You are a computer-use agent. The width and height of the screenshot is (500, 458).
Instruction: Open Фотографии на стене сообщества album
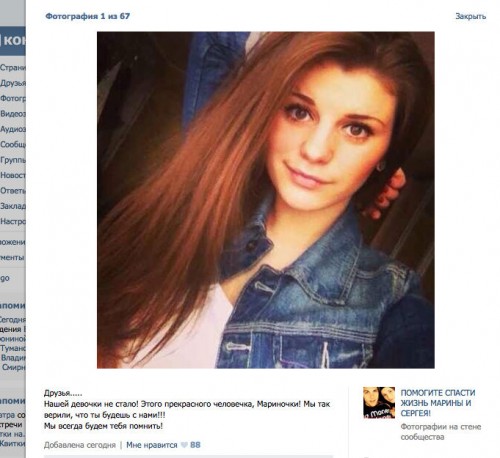coord(441,432)
